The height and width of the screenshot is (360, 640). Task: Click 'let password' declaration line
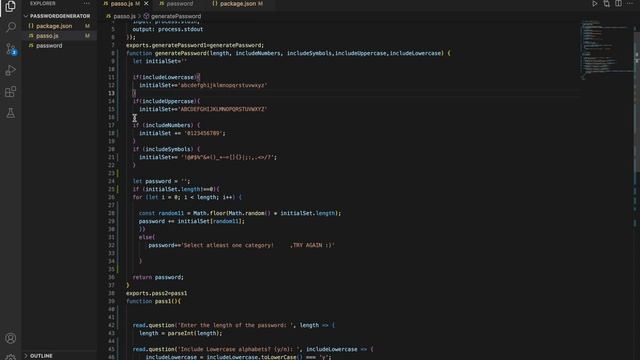pyautogui.click(x=161, y=181)
